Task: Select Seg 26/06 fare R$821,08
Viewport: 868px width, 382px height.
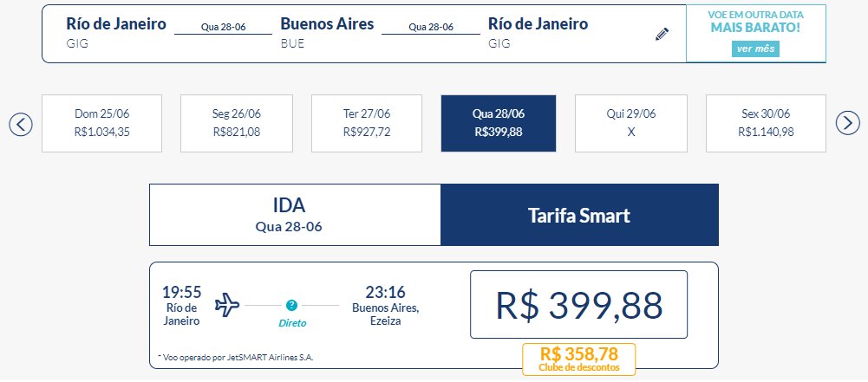Action: coord(237,123)
